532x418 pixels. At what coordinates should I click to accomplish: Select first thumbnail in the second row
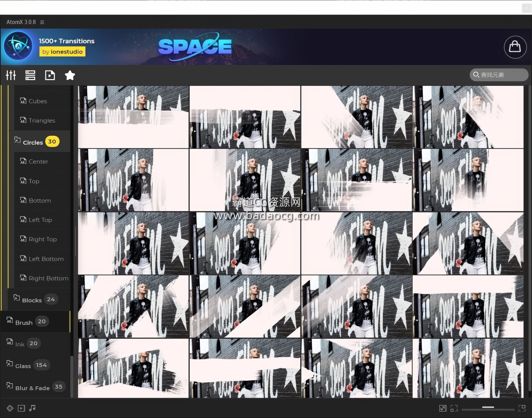pos(133,180)
